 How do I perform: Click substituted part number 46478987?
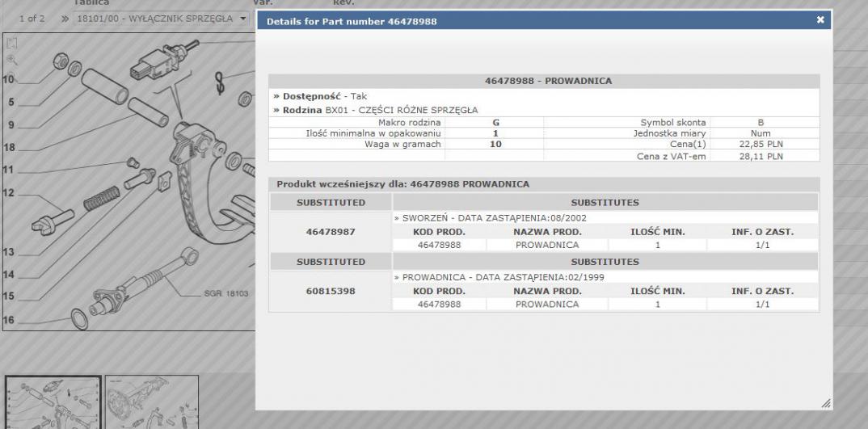(331, 232)
